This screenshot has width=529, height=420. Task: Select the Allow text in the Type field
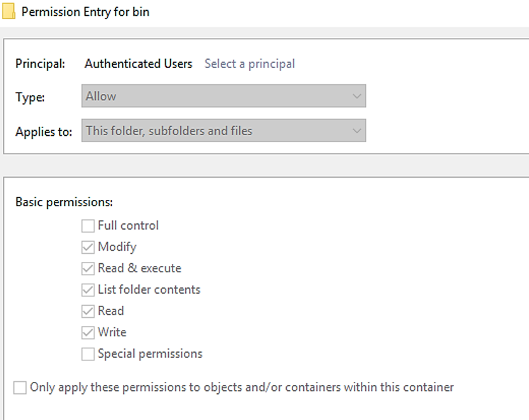(x=101, y=96)
